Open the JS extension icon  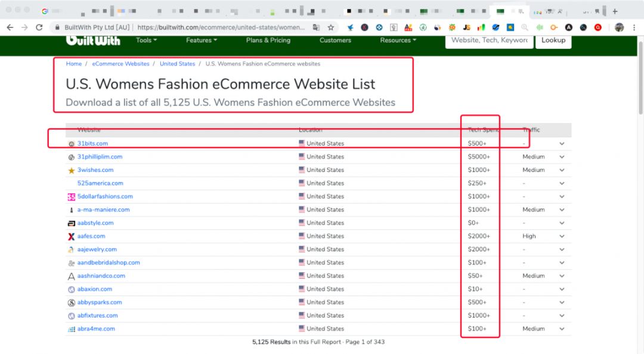(466, 27)
